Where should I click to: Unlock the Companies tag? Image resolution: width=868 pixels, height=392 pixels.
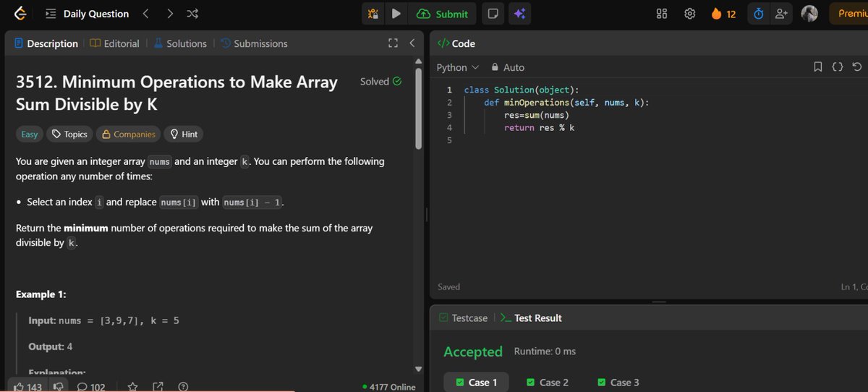pyautogui.click(x=128, y=134)
